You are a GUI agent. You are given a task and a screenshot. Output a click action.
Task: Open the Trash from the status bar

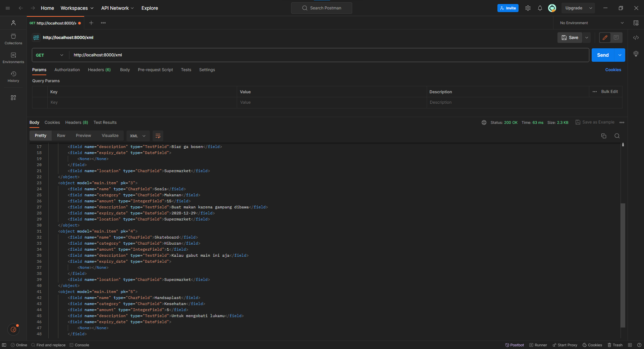(x=615, y=345)
